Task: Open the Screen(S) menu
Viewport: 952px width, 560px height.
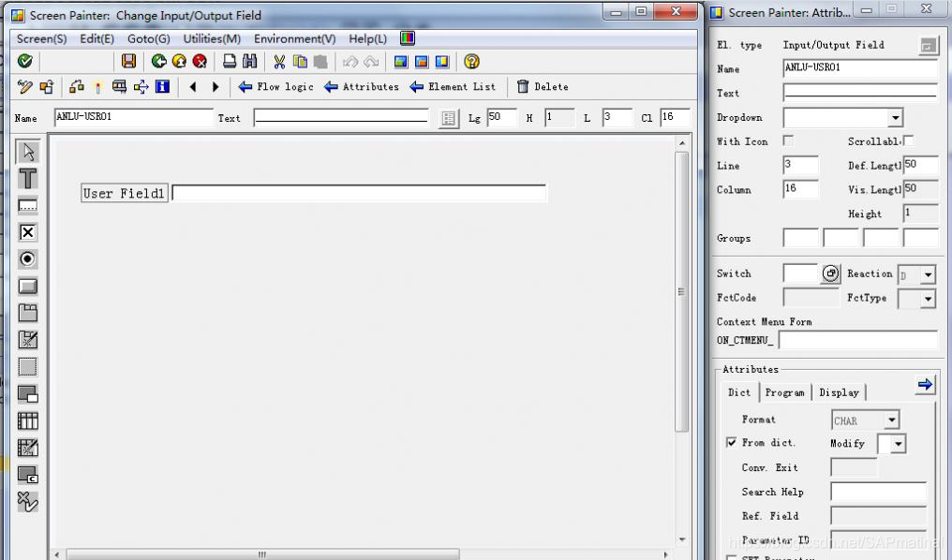Action: coord(41,38)
